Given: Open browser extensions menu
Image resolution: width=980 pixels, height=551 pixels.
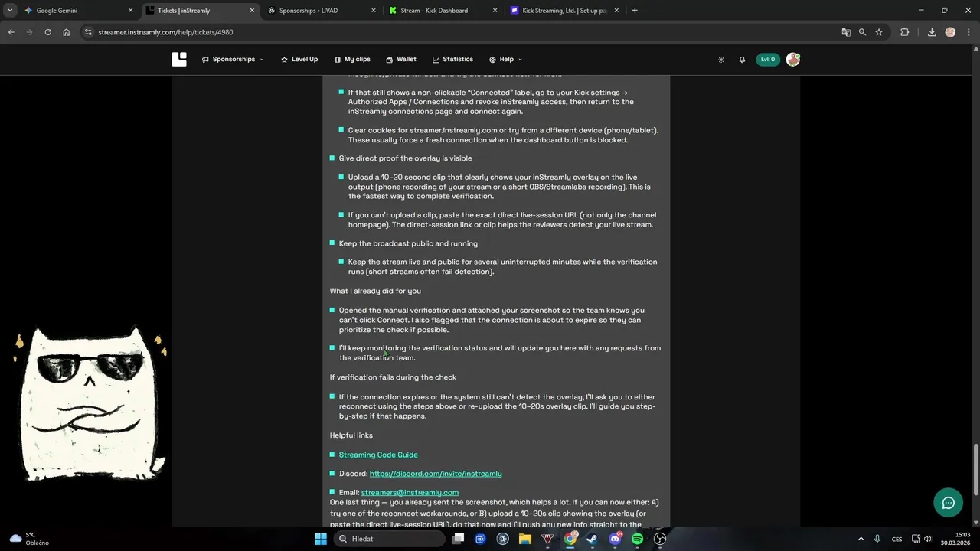Looking at the screenshot, I should [x=905, y=32].
